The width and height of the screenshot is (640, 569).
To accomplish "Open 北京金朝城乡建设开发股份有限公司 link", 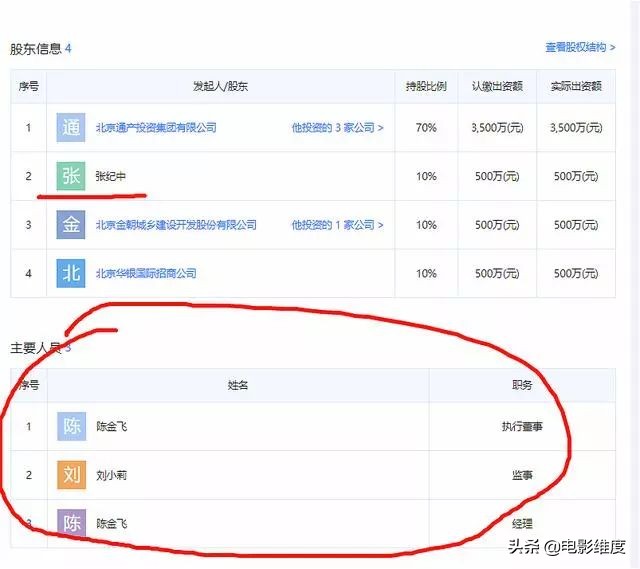I will point(176,225).
